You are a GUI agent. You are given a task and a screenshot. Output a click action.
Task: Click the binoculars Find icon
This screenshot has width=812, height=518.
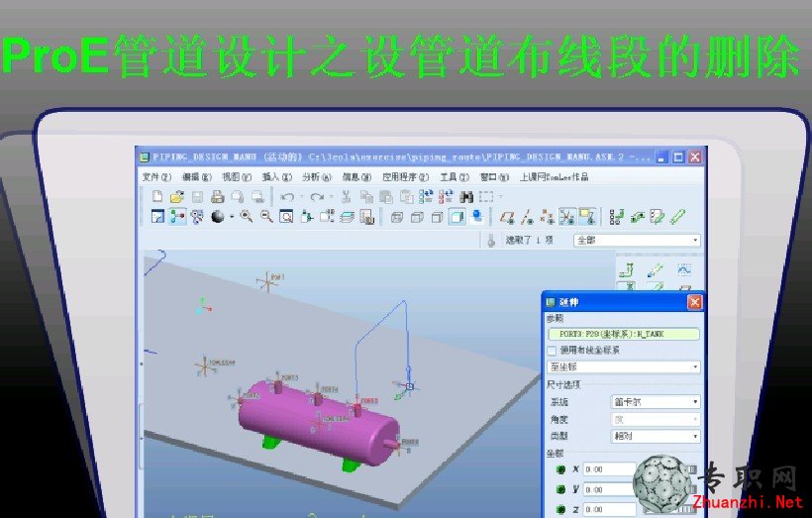pyautogui.click(x=466, y=197)
